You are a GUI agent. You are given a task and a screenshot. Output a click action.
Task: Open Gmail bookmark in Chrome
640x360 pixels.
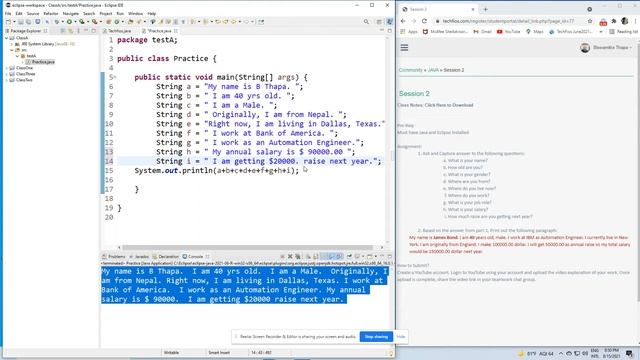tap(482, 31)
